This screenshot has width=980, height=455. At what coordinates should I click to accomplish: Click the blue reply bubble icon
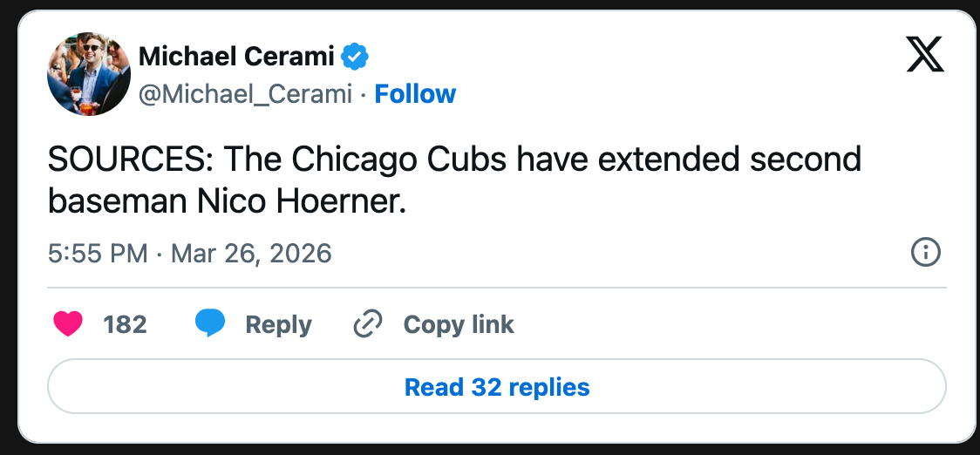(x=210, y=324)
